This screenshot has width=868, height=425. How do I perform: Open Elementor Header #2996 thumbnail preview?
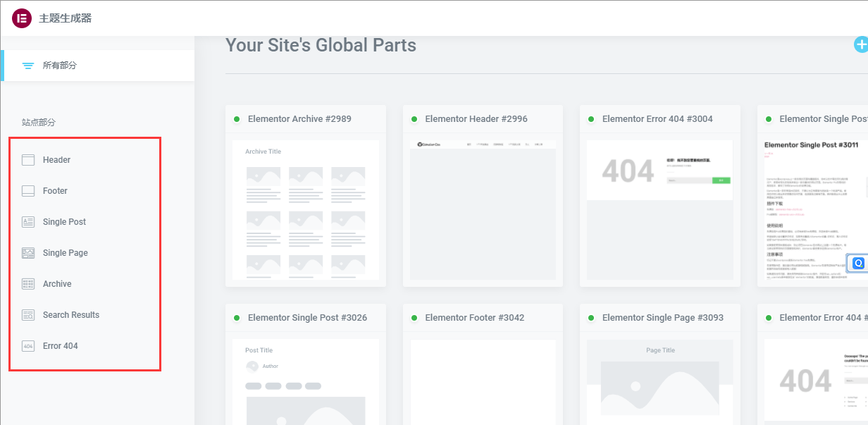(483, 209)
